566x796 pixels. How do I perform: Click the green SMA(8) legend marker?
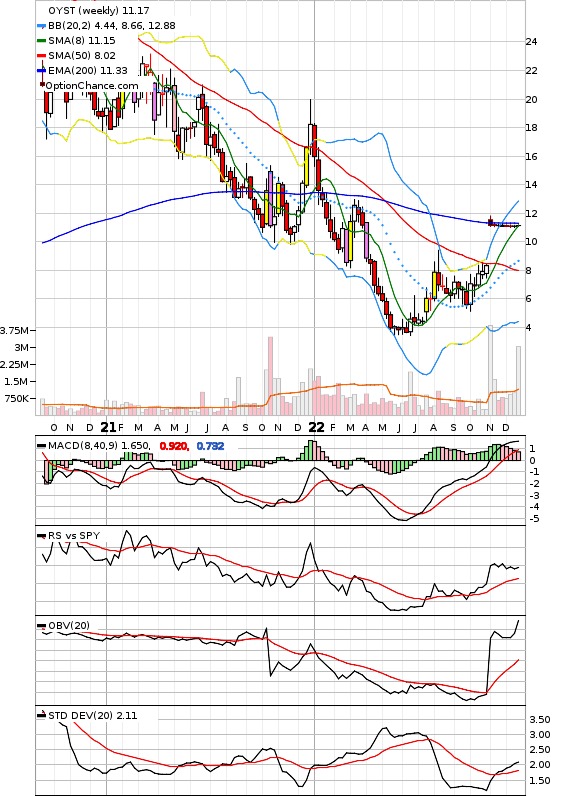click(x=42, y=41)
